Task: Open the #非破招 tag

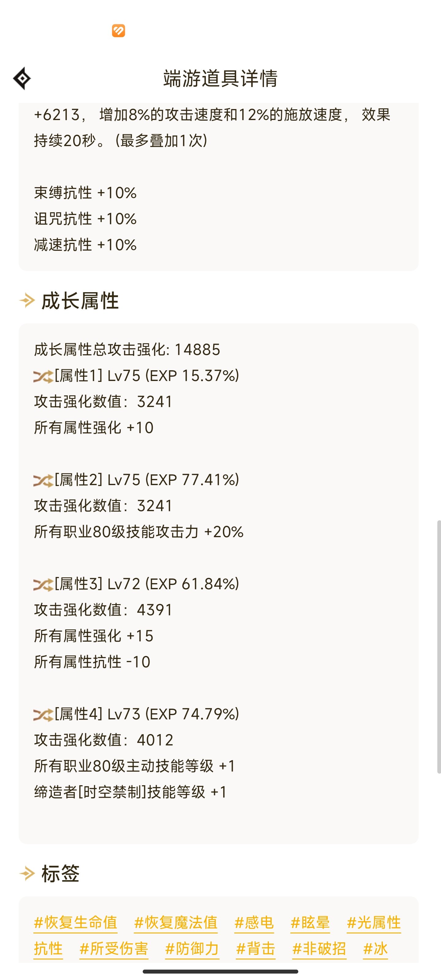Action: click(x=319, y=949)
